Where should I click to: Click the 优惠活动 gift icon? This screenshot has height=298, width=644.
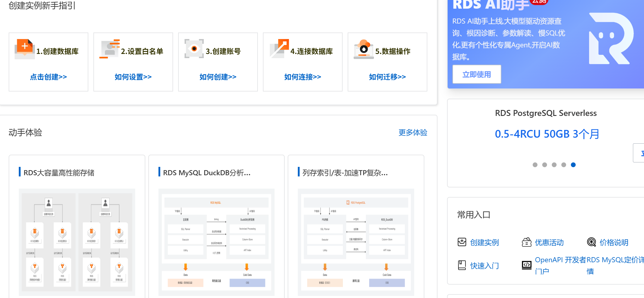click(x=526, y=242)
